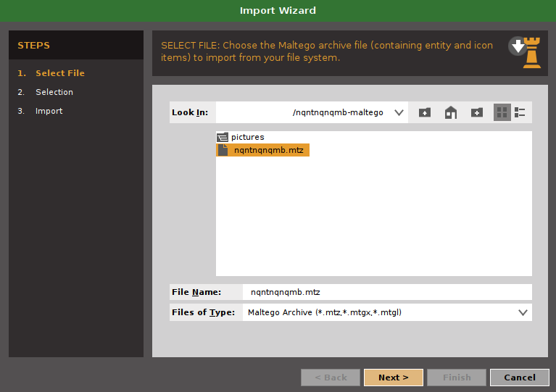
Task: Jump to the home directory
Action: [x=451, y=113]
